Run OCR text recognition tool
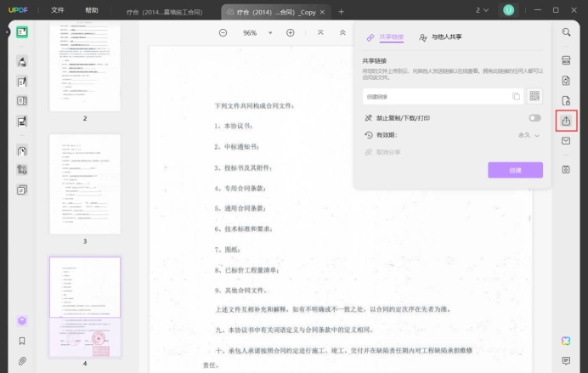Screen dimensions: 588x373 point(566,60)
